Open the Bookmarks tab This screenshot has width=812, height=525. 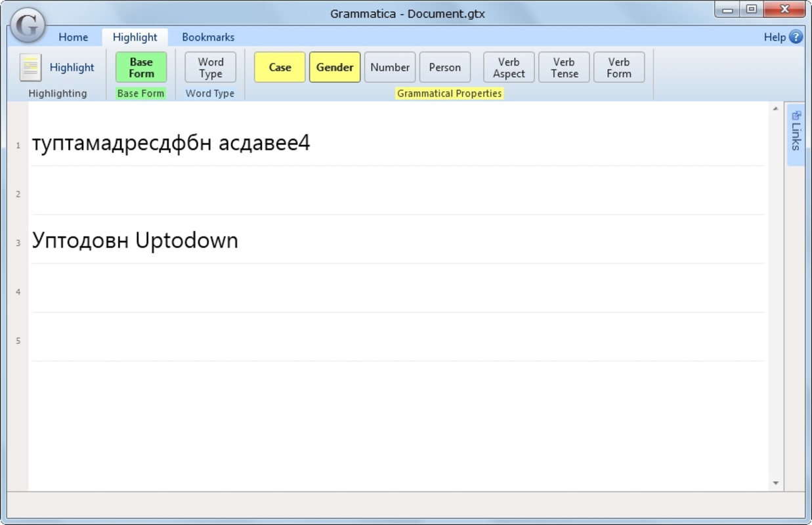(x=208, y=37)
